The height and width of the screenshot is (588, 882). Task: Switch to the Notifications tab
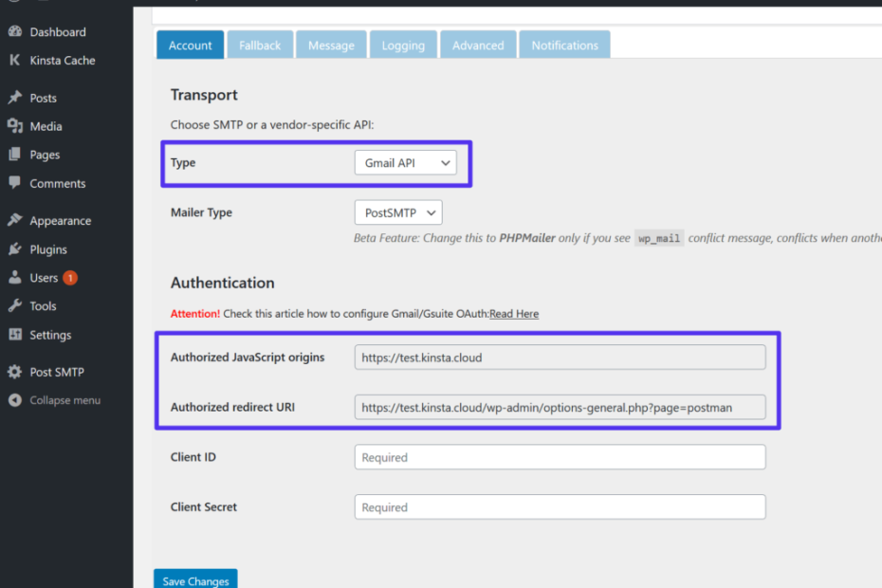[564, 45]
